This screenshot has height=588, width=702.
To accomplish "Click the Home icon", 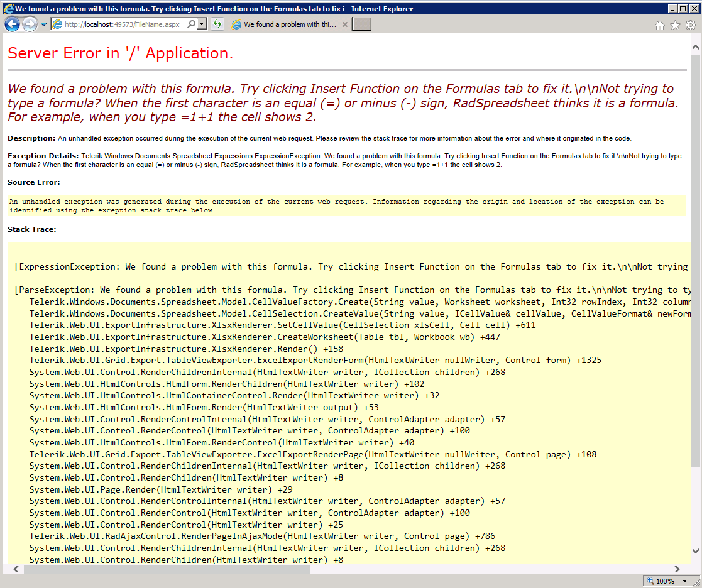I will [659, 26].
